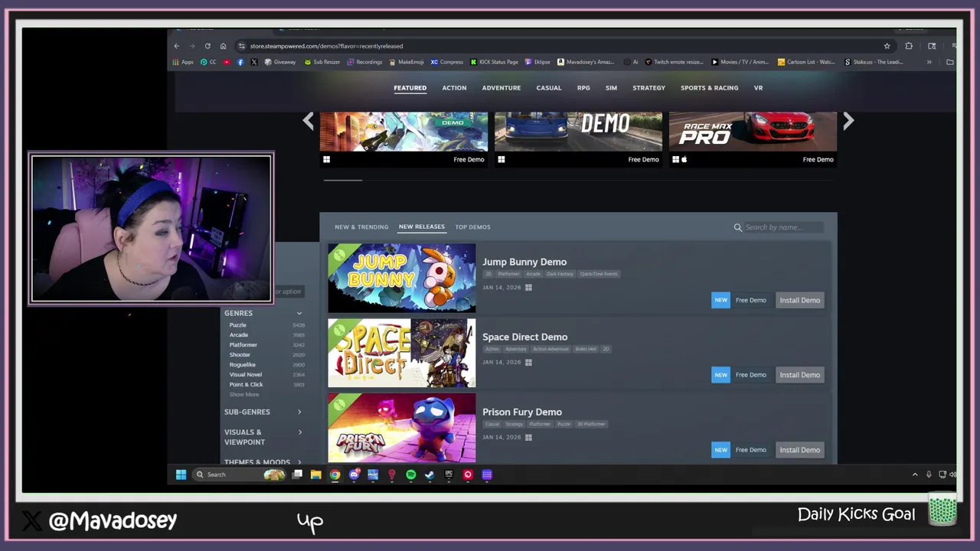Expand the THEMES & MOODS filter section

click(263, 461)
